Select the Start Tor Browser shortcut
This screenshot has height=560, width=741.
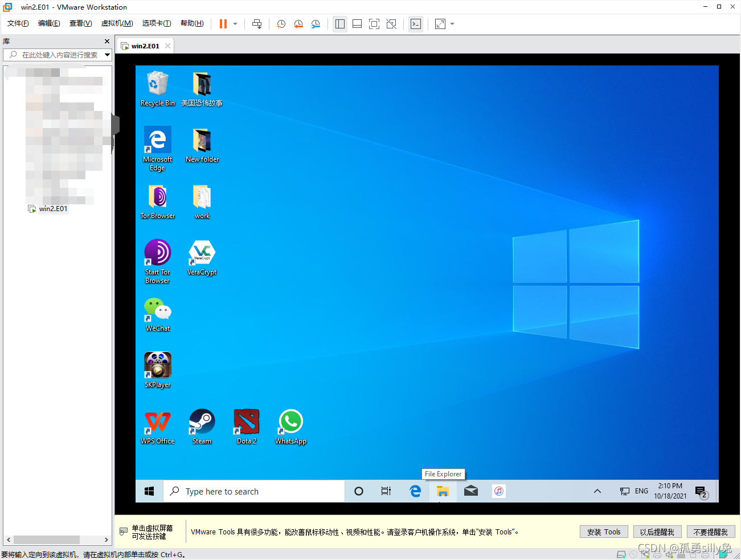158,261
